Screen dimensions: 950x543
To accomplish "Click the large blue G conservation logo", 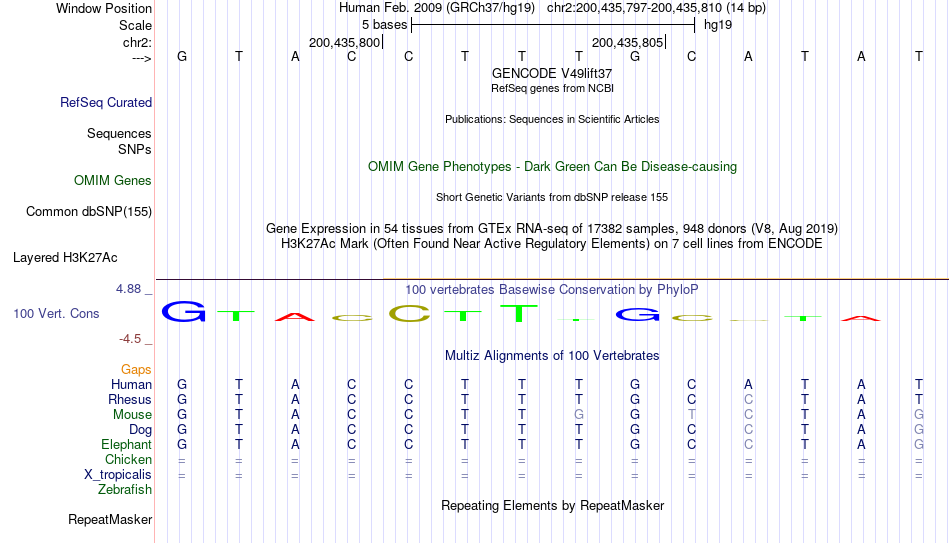I will tap(183, 311).
